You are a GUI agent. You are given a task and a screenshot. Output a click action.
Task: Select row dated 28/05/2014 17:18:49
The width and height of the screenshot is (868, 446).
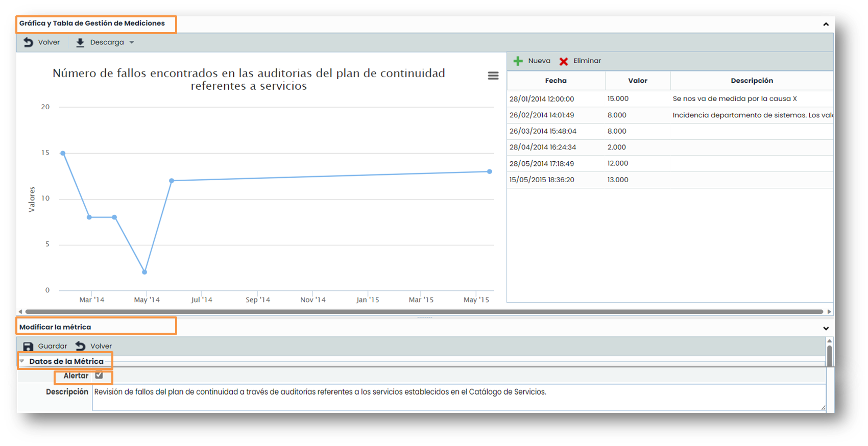point(670,163)
